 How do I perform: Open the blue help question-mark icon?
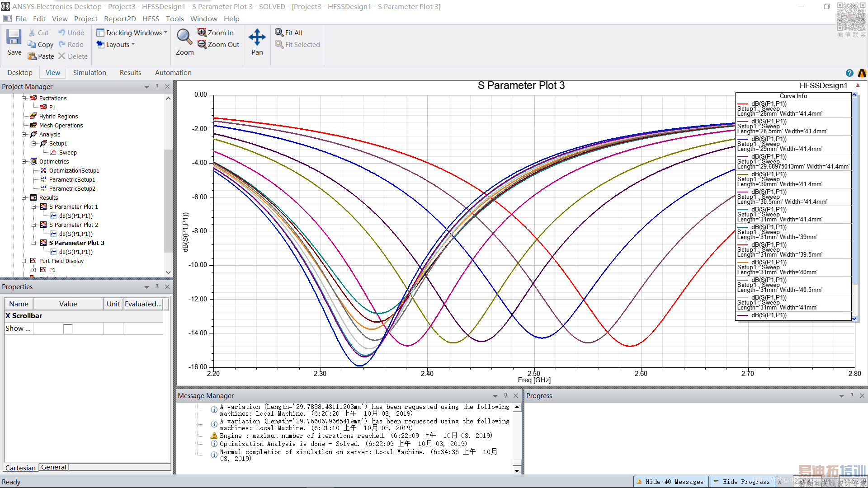849,73
